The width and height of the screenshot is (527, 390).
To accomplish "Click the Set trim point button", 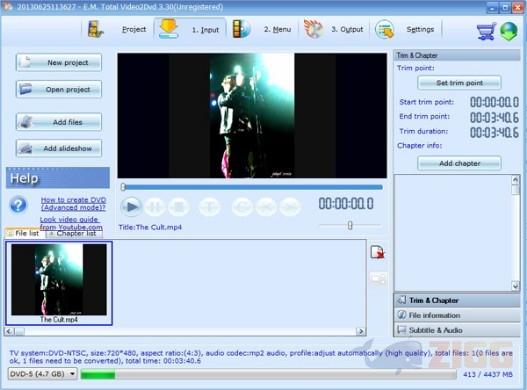I will pyautogui.click(x=459, y=83).
